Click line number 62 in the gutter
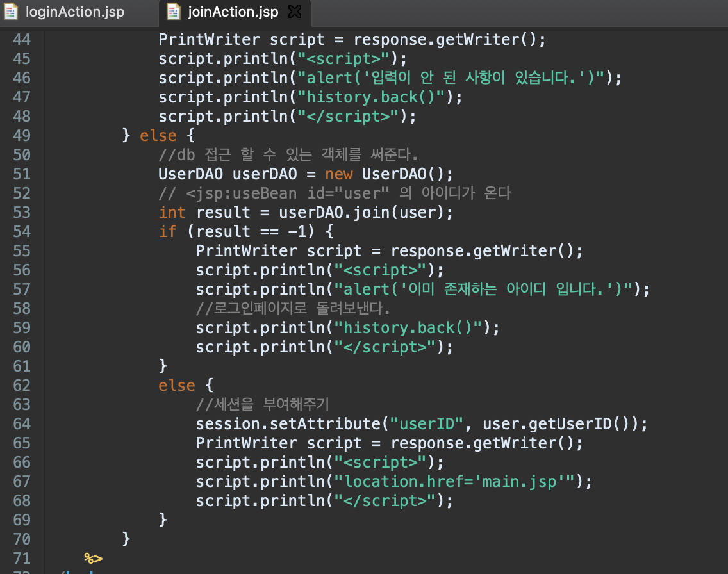Screen dimensions: 728x574 (22, 386)
